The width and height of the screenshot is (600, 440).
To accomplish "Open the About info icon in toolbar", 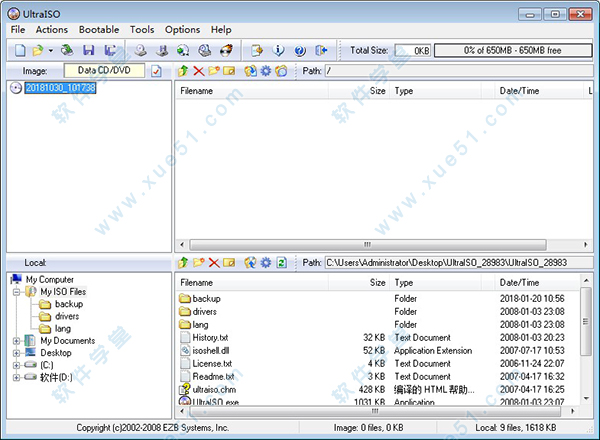I will coord(279,50).
